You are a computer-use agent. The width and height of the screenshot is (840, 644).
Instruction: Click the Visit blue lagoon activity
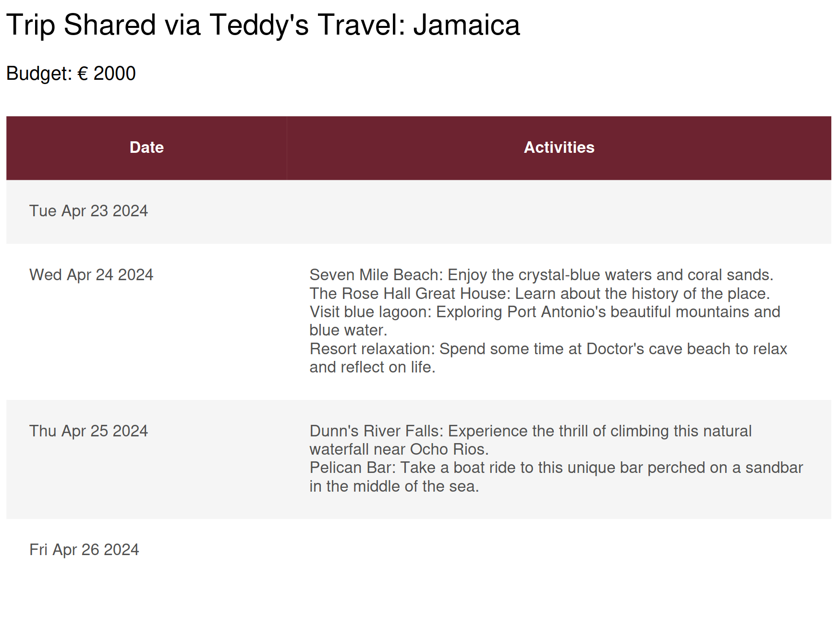[x=545, y=312]
